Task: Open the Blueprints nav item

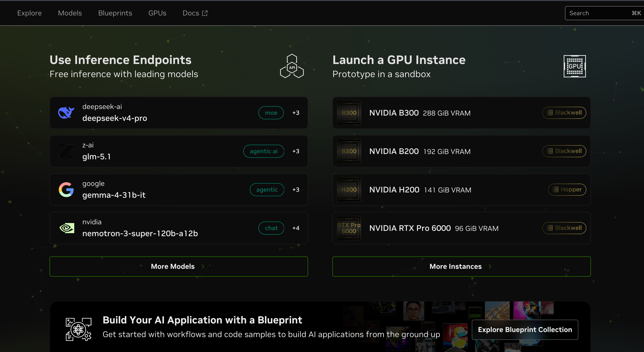Action: [115, 13]
